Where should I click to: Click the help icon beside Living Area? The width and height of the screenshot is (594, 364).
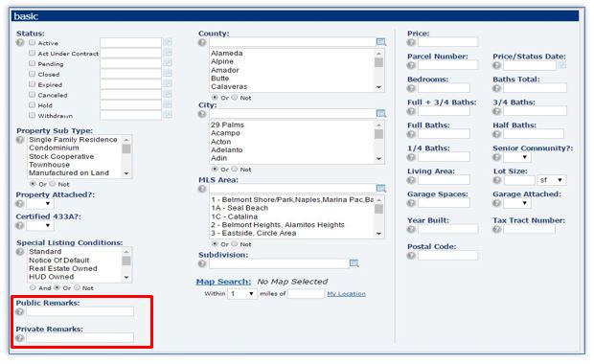(x=411, y=180)
